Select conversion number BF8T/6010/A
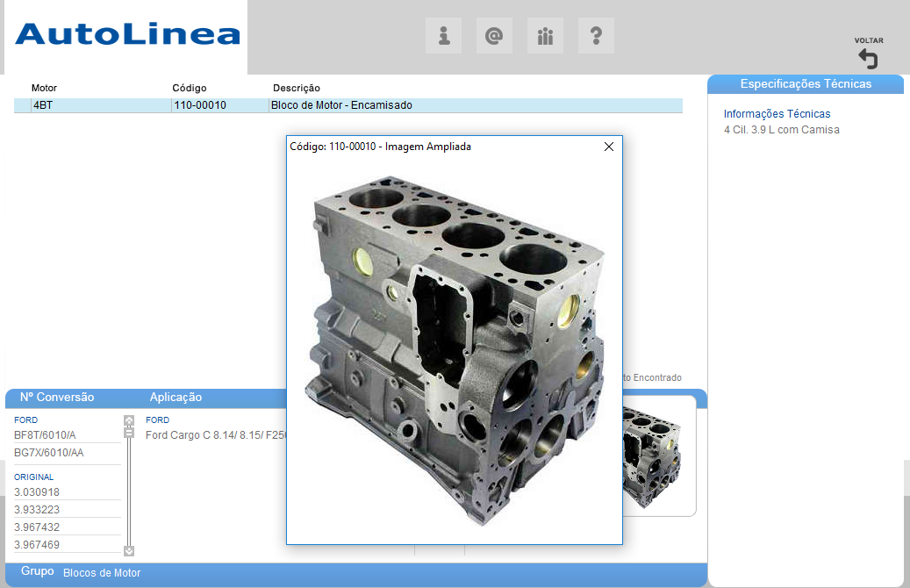This screenshot has width=910, height=588. (x=46, y=435)
